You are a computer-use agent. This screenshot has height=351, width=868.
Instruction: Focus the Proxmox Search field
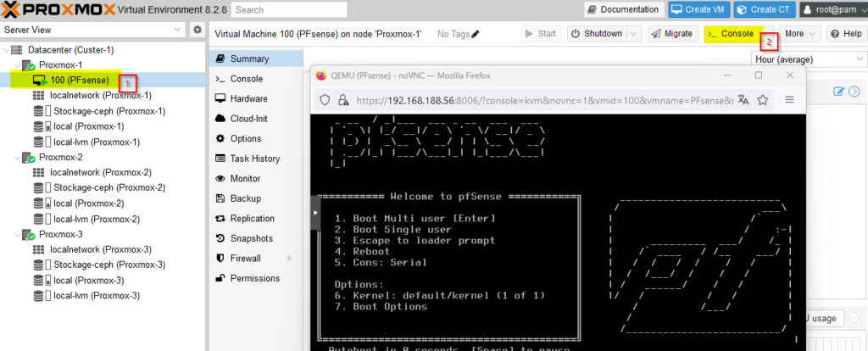pyautogui.click(x=289, y=9)
